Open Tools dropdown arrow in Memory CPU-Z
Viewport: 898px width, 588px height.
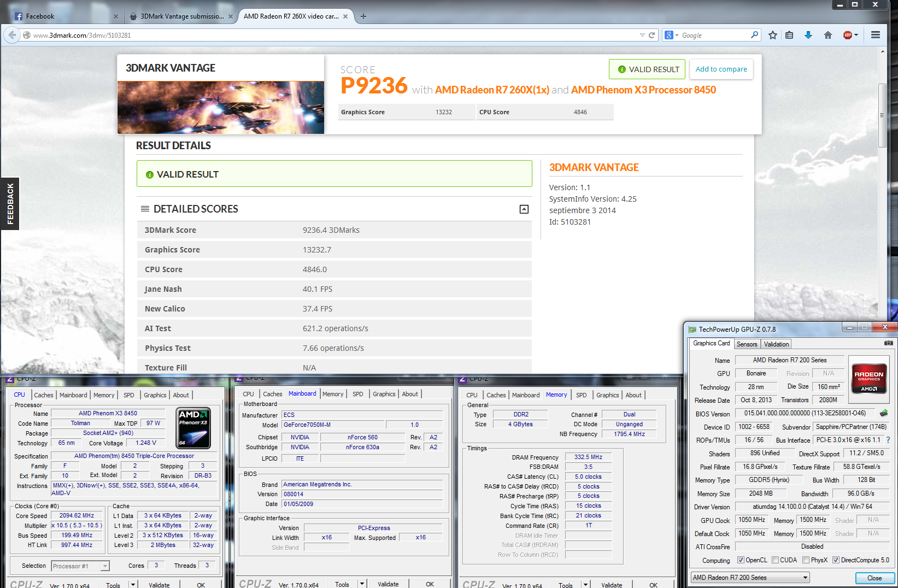pyautogui.click(x=585, y=585)
